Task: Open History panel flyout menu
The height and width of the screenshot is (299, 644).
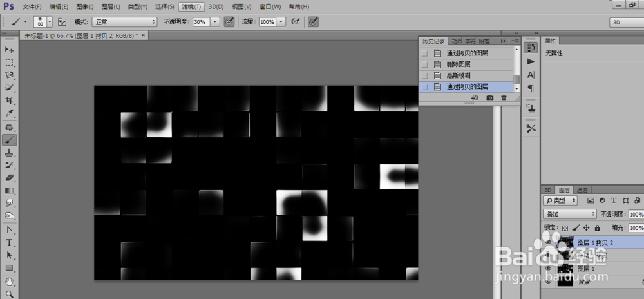Action: point(515,41)
